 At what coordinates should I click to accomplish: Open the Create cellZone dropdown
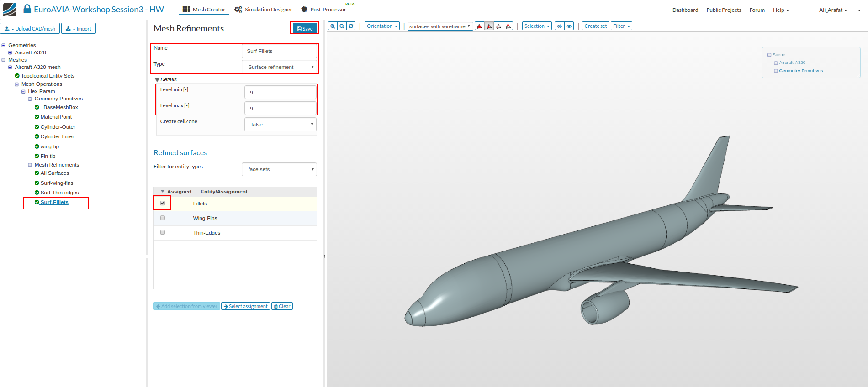[x=281, y=125]
